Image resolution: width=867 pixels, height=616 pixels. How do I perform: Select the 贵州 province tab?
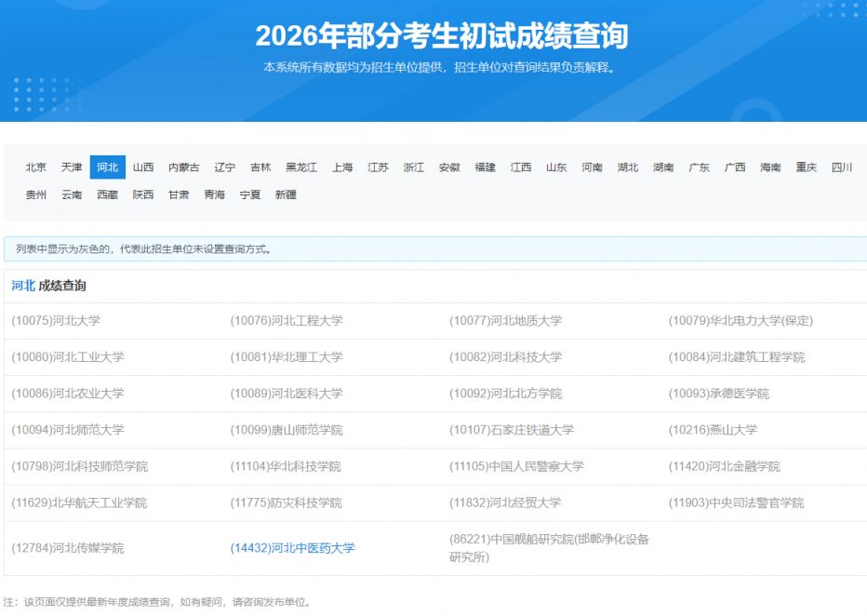[36, 194]
